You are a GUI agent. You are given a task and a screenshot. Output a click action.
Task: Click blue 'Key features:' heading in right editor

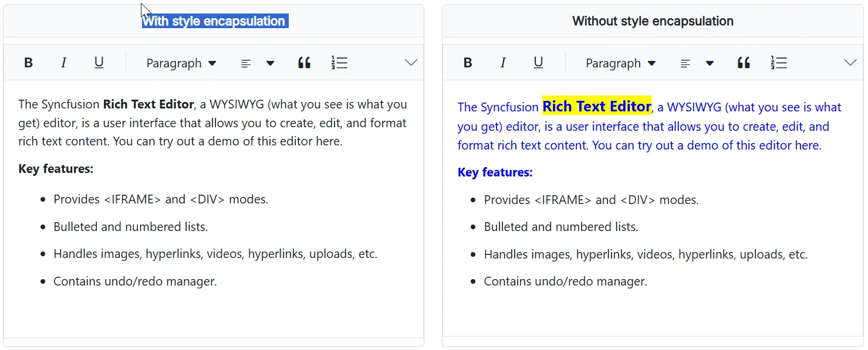[x=495, y=172]
